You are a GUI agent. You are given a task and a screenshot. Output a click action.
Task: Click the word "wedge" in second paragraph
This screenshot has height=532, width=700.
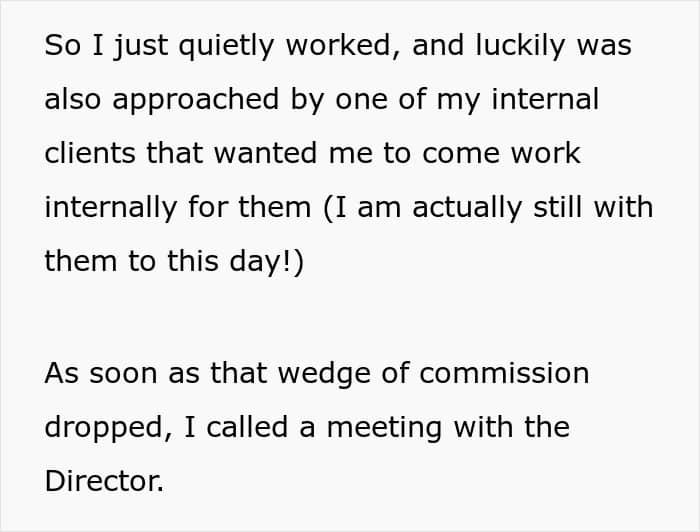[324, 374]
